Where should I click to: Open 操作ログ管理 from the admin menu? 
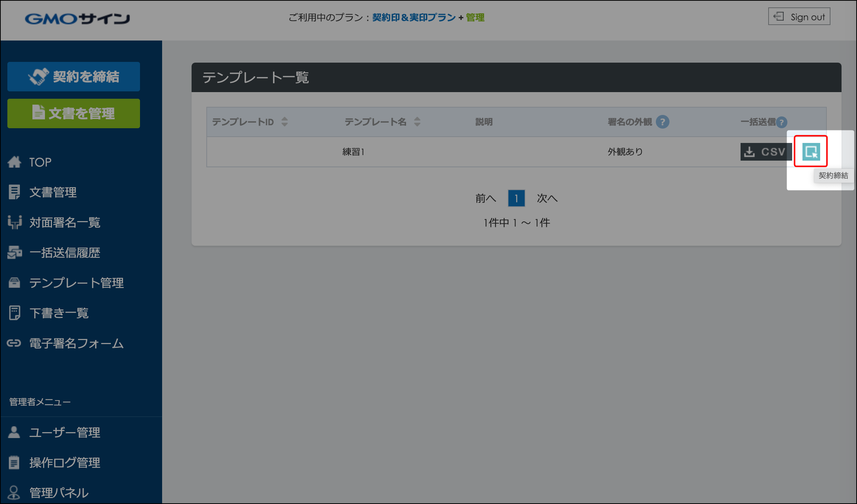pyautogui.click(x=64, y=462)
